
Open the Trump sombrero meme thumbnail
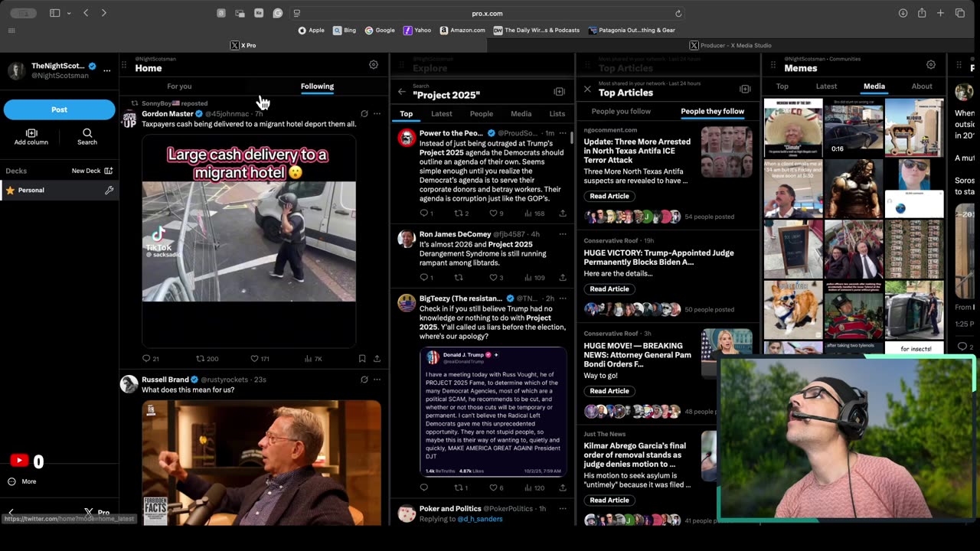pos(793,127)
